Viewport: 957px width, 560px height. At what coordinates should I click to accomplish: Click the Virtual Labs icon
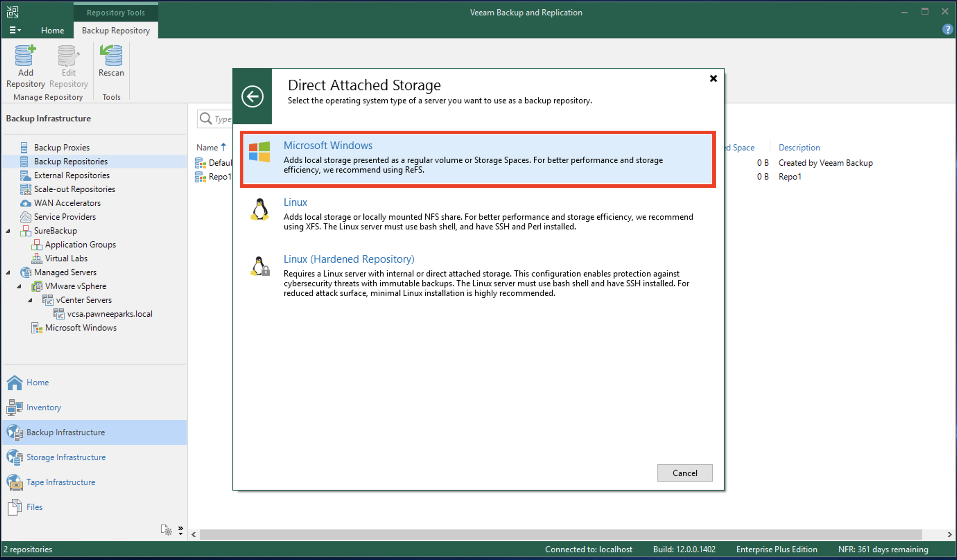(x=36, y=259)
